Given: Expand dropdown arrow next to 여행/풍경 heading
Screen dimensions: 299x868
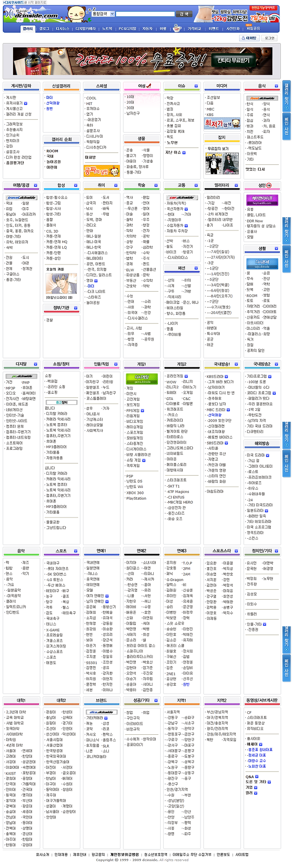Looking at the screenshot, I should 35,186.
